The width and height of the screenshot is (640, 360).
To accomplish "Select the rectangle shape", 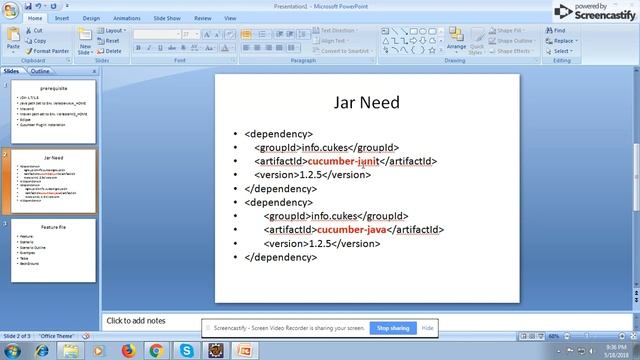I will [413, 31].
